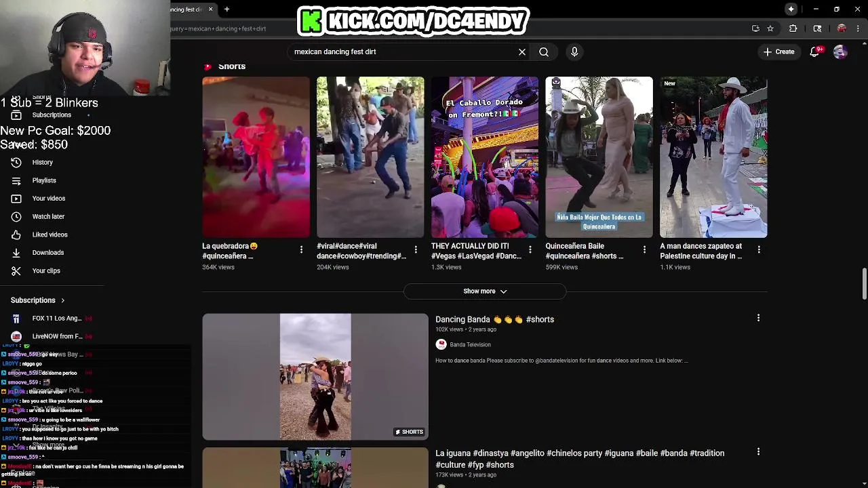This screenshot has height=488, width=868.
Task: Click the Gemini sparkle icon in title bar
Action: [x=791, y=9]
